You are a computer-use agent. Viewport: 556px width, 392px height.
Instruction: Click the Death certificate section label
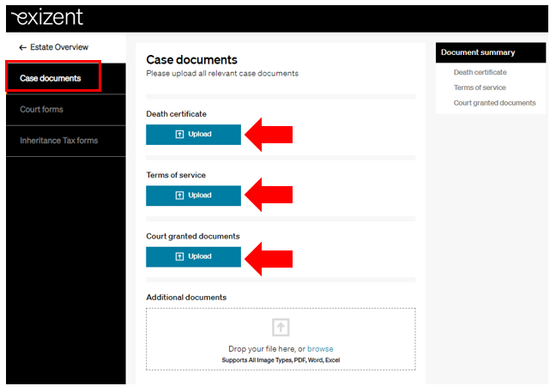pos(176,114)
